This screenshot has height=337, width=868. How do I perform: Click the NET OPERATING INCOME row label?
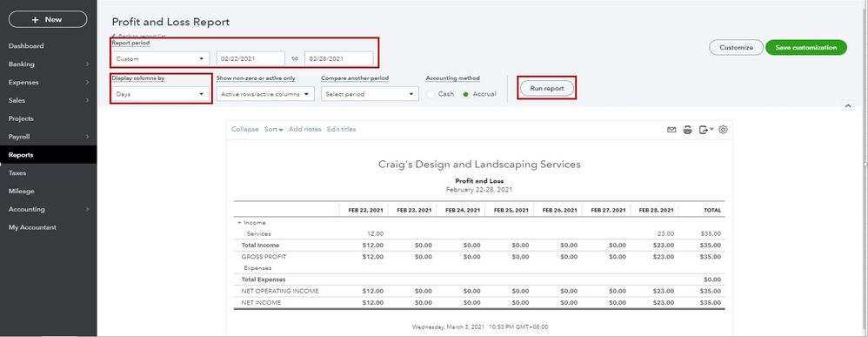[279, 291]
